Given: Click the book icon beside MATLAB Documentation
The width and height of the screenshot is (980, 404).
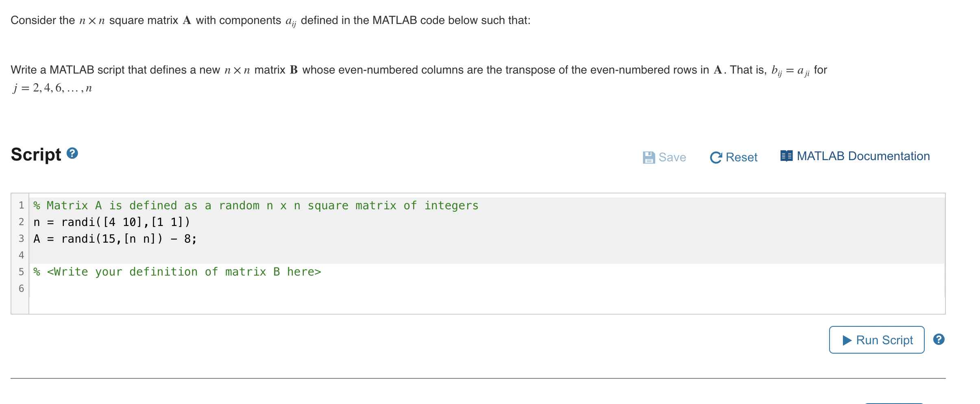Looking at the screenshot, I should 788,156.
